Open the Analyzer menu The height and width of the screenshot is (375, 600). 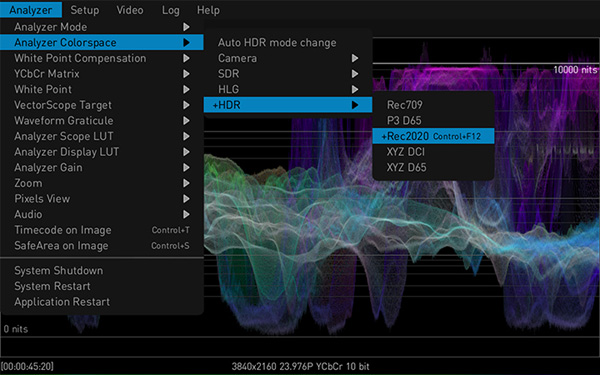[31, 10]
